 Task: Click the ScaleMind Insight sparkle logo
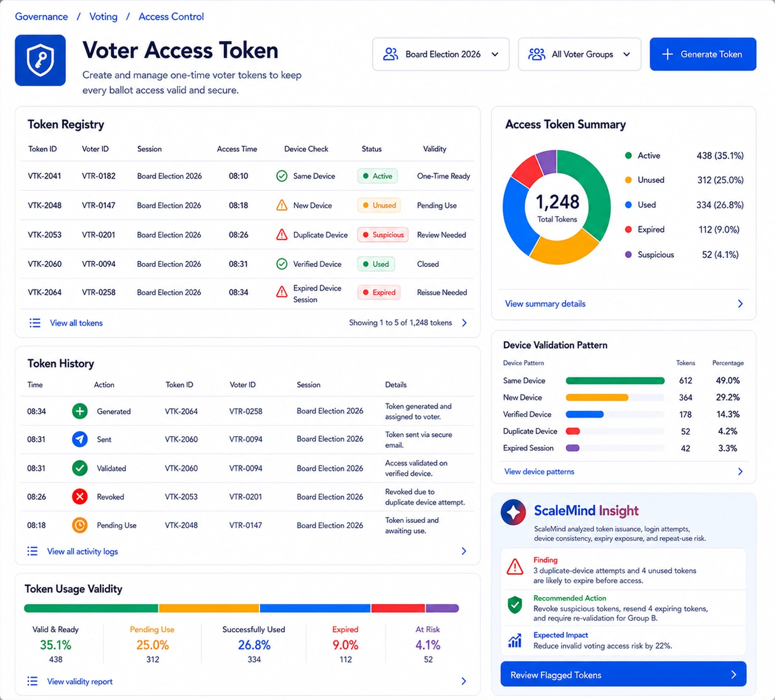click(x=513, y=512)
